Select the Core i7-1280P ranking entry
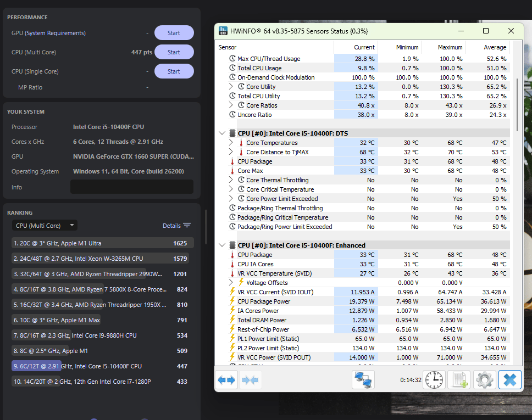 point(103,382)
